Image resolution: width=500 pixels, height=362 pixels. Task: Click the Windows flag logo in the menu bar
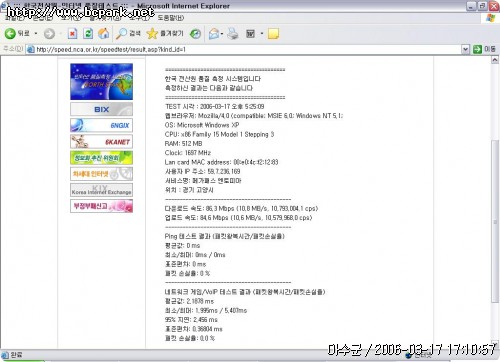pos(491,18)
